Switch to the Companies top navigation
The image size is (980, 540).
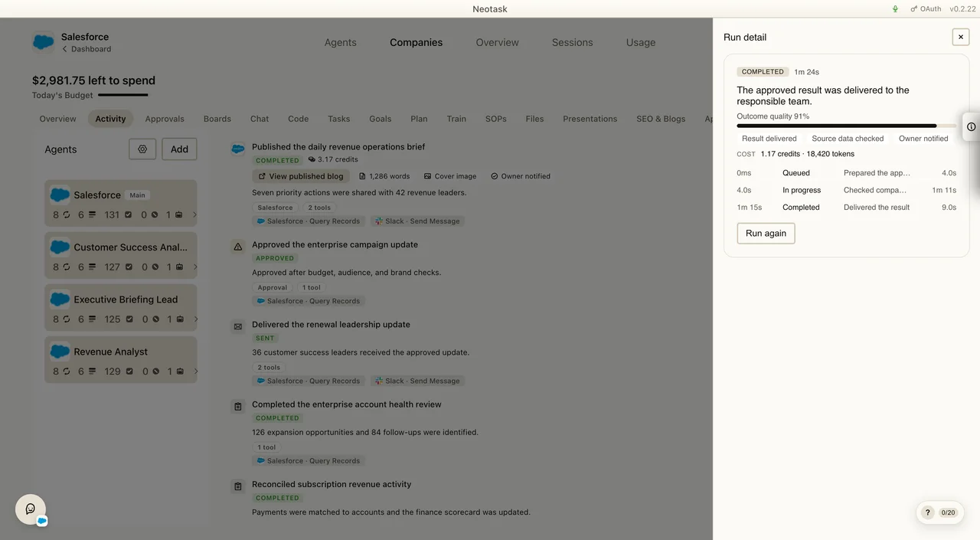coord(416,43)
